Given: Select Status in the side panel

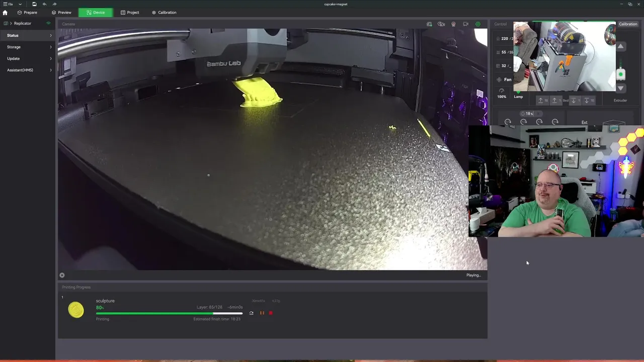Looking at the screenshot, I should click(x=28, y=36).
